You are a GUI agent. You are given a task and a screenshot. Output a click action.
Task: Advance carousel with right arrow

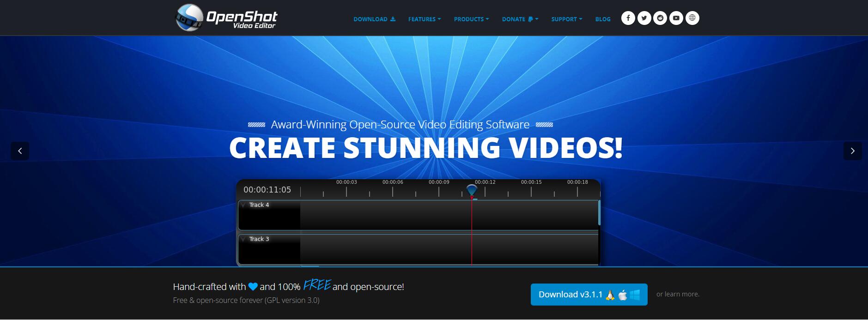(852, 151)
